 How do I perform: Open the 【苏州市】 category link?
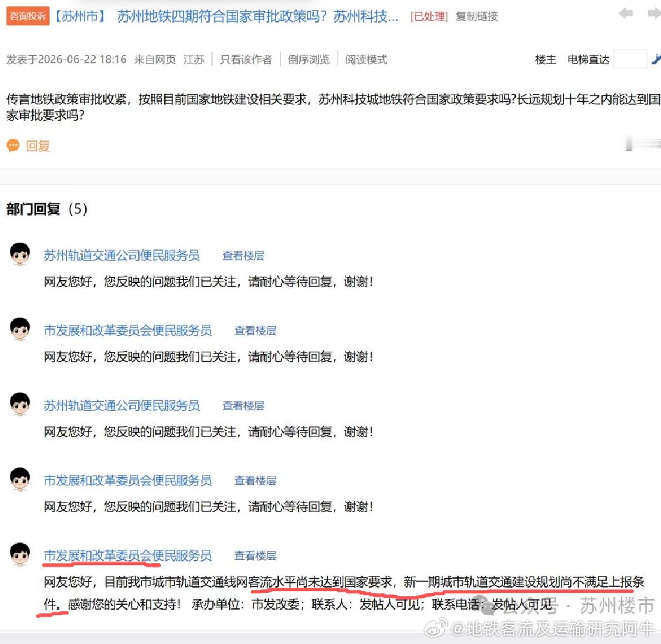pos(80,17)
